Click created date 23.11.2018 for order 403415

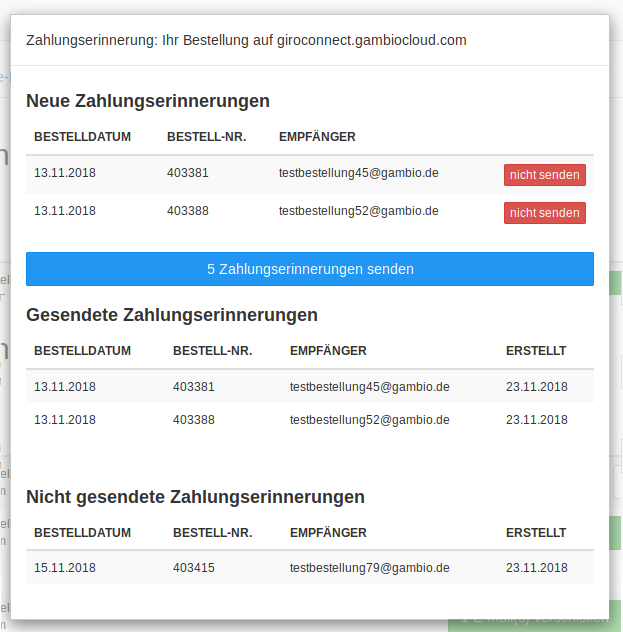(x=536, y=568)
